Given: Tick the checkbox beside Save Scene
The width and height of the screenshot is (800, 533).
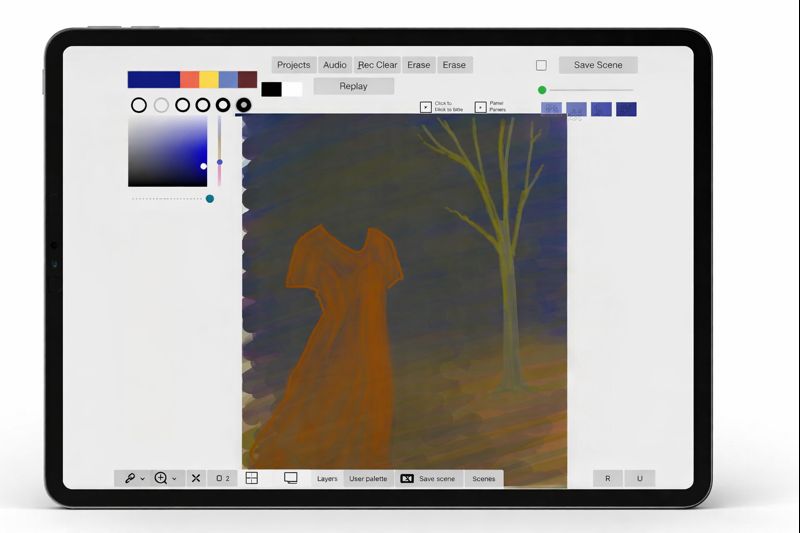Looking at the screenshot, I should pos(541,65).
